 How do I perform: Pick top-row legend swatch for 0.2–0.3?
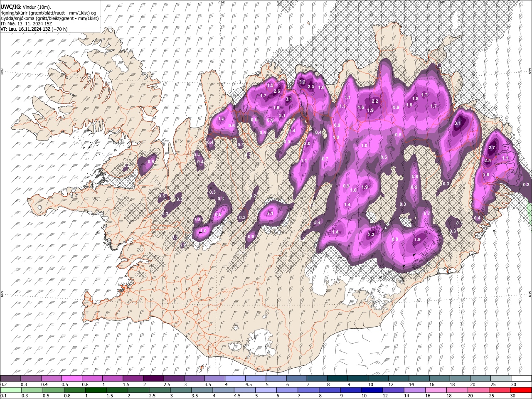coord(11,378)
